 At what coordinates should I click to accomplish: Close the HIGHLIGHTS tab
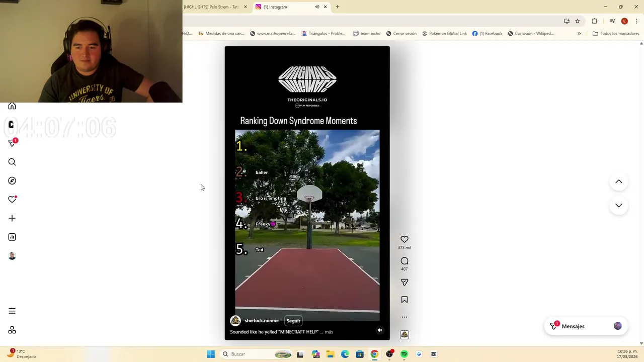246,7
